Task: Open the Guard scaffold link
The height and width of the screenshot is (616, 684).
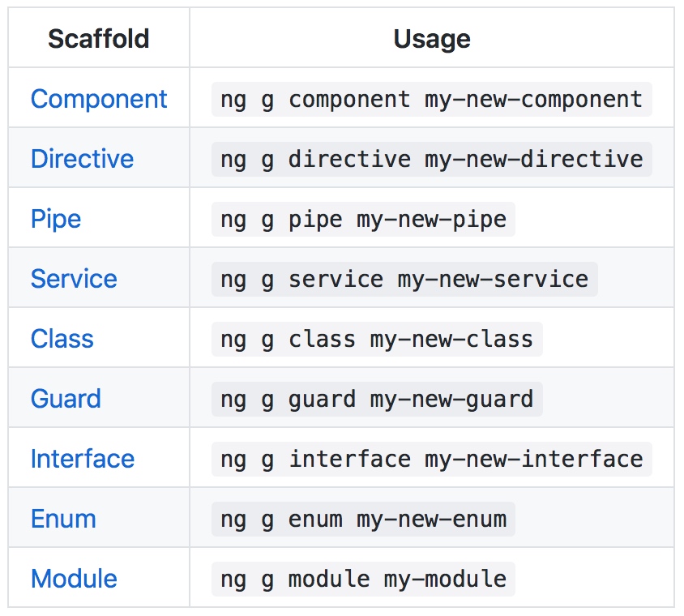Action: click(66, 399)
